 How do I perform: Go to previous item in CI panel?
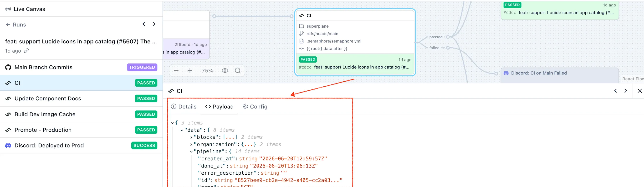click(615, 91)
